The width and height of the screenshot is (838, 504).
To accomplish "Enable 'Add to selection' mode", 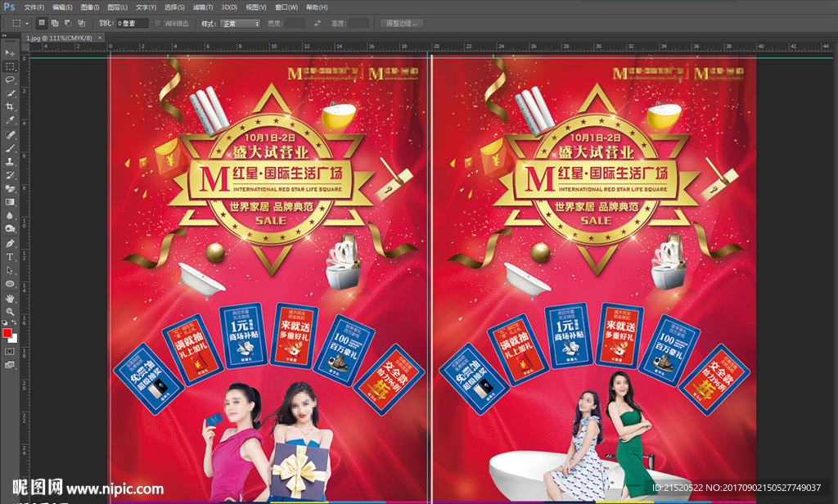I will [54, 23].
